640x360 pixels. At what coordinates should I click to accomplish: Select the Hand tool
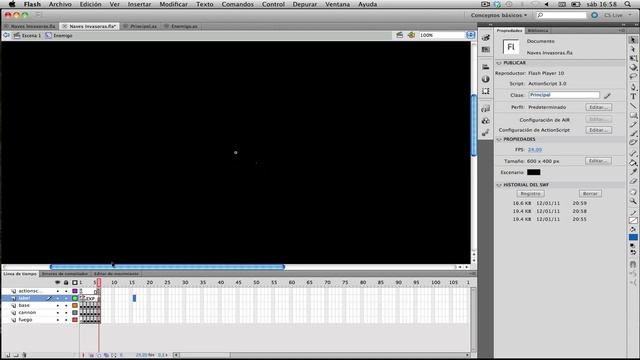point(633,192)
